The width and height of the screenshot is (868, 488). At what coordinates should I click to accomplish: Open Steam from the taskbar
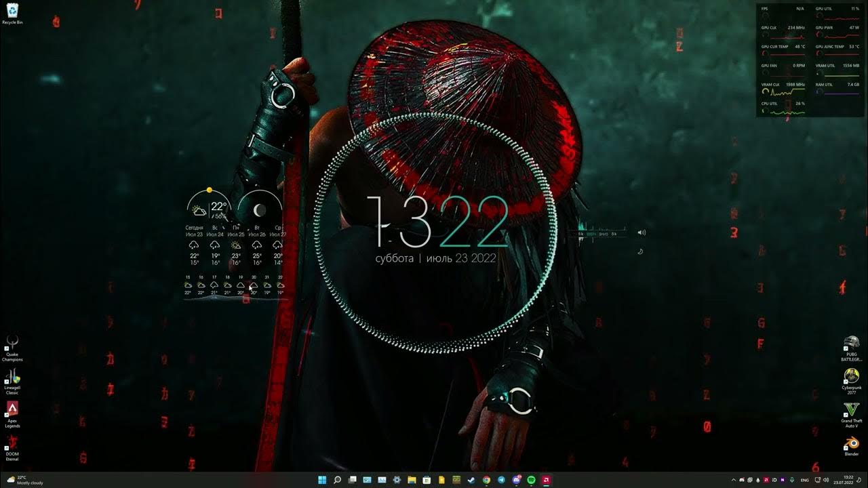click(471, 480)
